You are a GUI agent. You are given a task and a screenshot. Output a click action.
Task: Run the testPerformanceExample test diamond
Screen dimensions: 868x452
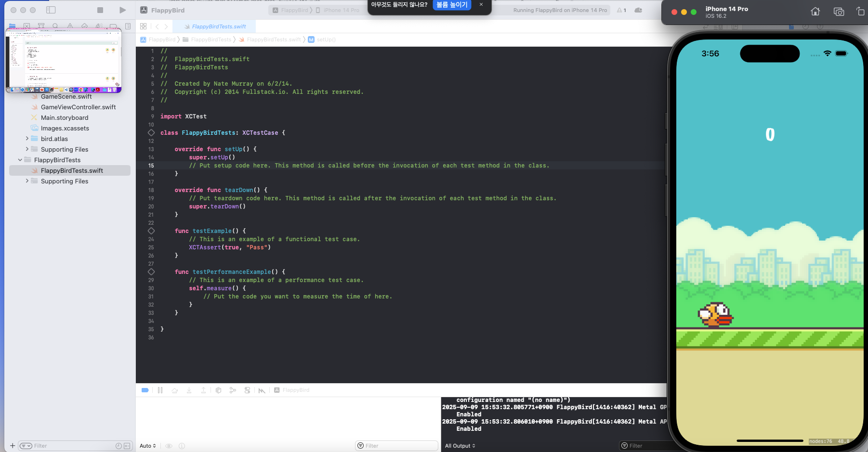151,272
